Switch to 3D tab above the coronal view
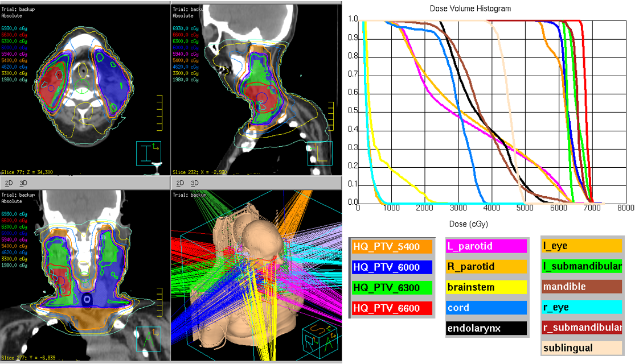Screen dimensions: 639x364 tap(23, 183)
